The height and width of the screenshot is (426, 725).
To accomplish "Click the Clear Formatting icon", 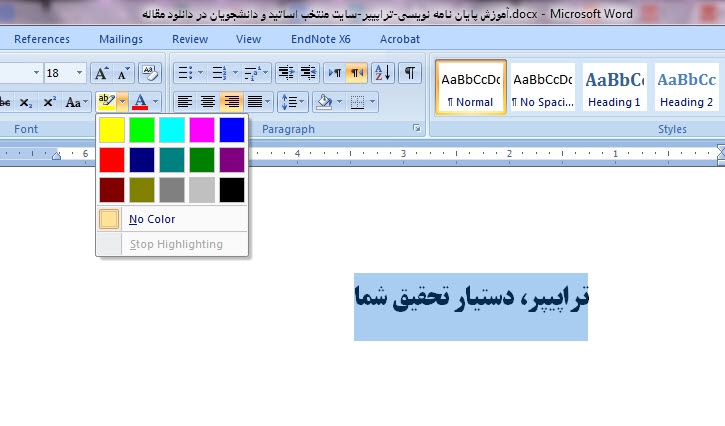I will click(x=150, y=73).
